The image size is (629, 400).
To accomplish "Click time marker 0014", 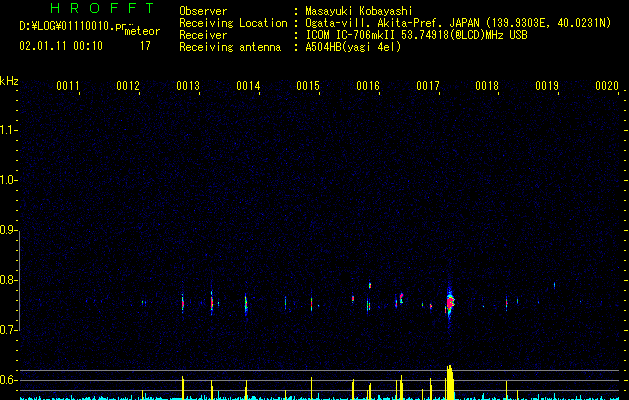I will click(248, 86).
